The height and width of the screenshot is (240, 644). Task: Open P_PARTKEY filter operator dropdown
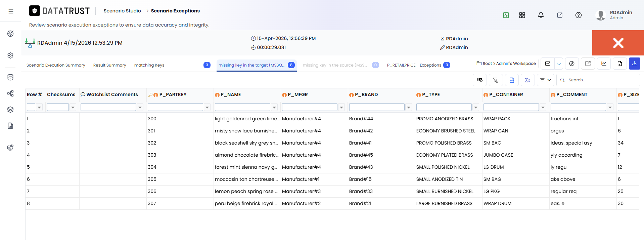(x=207, y=108)
